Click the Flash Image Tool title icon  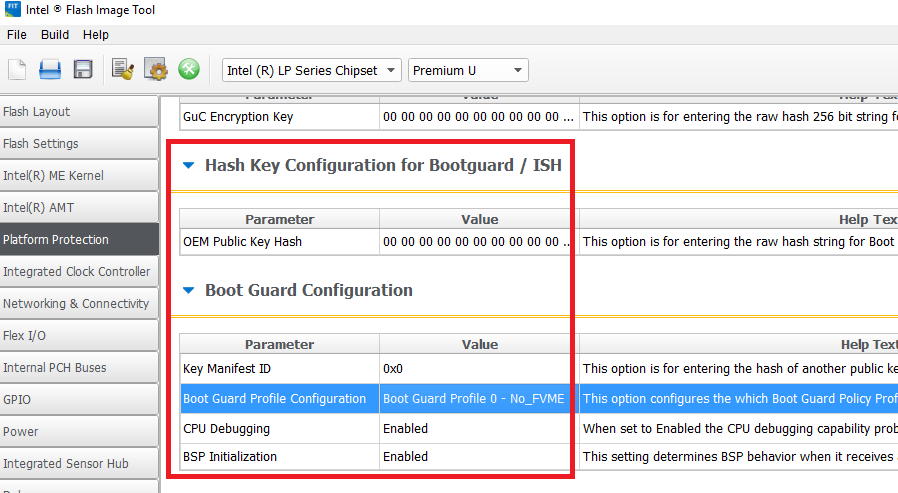point(12,10)
